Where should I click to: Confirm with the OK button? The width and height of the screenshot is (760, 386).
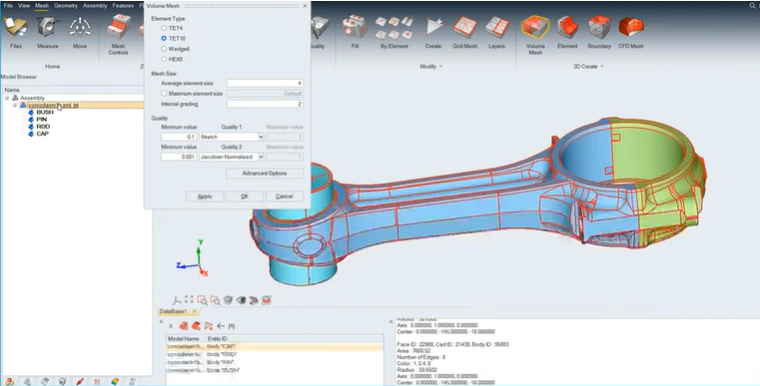(245, 196)
